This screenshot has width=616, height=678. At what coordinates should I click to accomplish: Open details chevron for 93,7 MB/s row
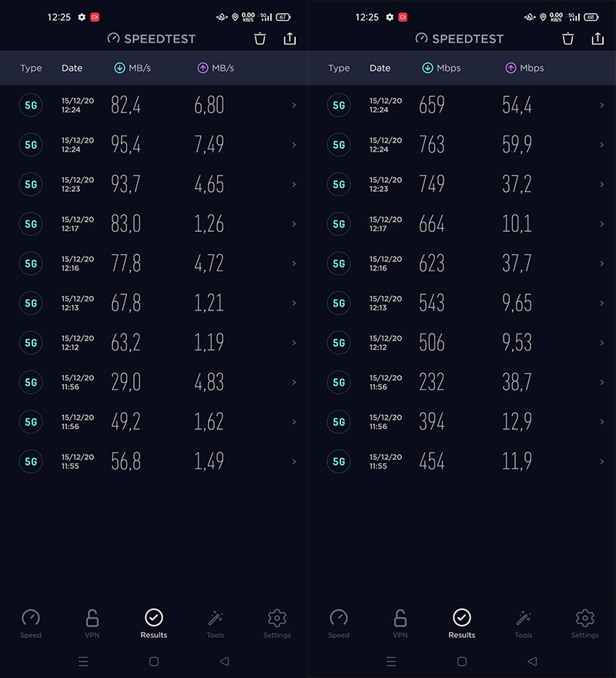coord(294,184)
